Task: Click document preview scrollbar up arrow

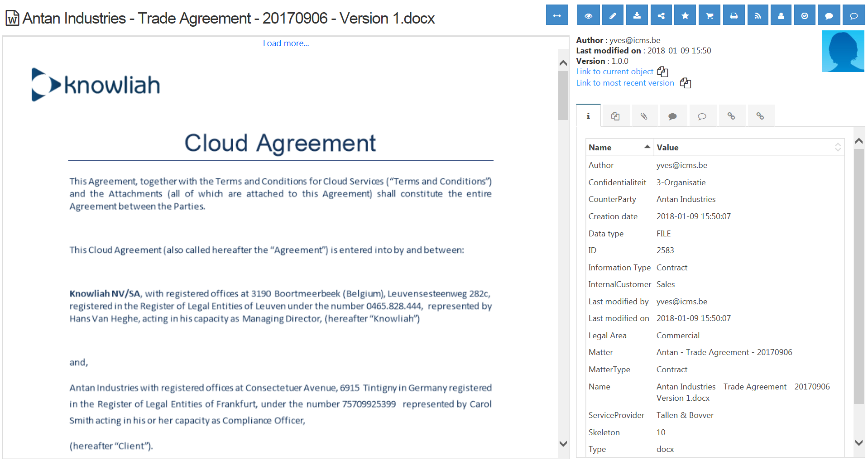Action: coord(563,63)
